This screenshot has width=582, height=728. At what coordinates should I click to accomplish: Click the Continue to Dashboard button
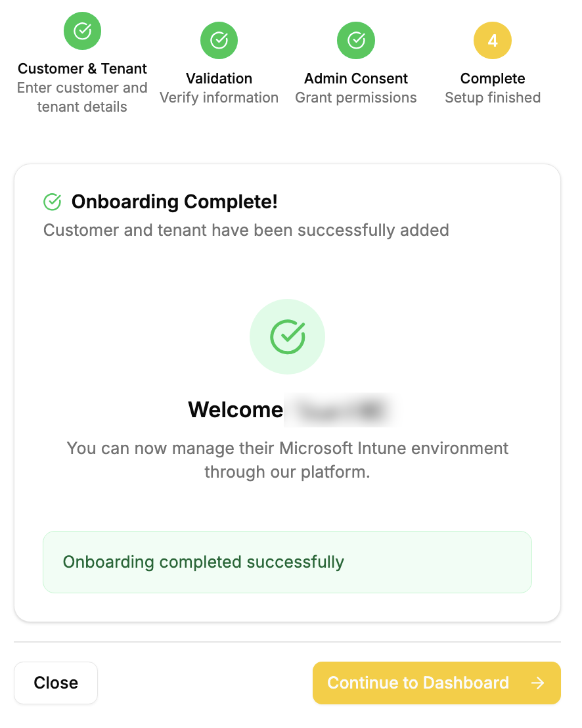click(436, 683)
